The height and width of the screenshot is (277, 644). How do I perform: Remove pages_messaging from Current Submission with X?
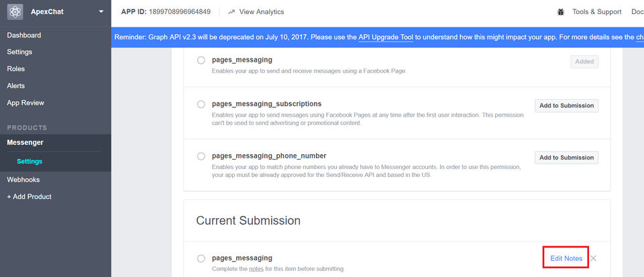coord(593,258)
